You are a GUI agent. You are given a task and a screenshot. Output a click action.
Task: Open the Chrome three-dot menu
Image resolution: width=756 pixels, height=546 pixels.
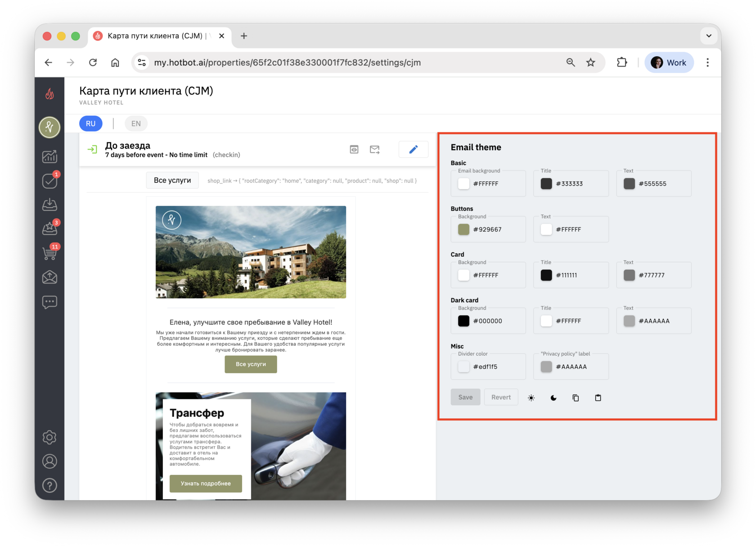pos(707,63)
